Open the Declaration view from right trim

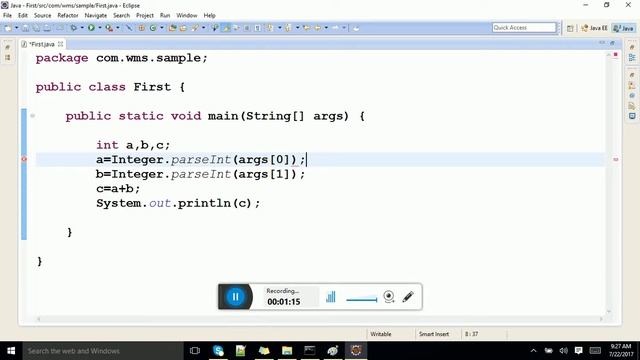point(632,106)
